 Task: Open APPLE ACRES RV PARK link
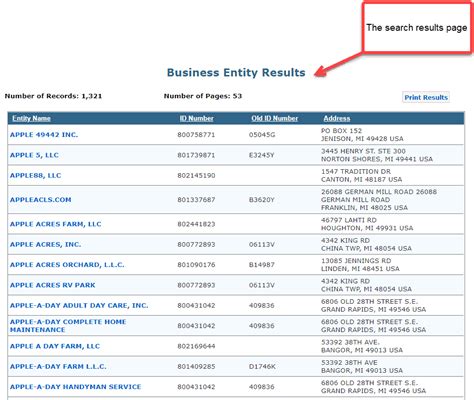[52, 285]
